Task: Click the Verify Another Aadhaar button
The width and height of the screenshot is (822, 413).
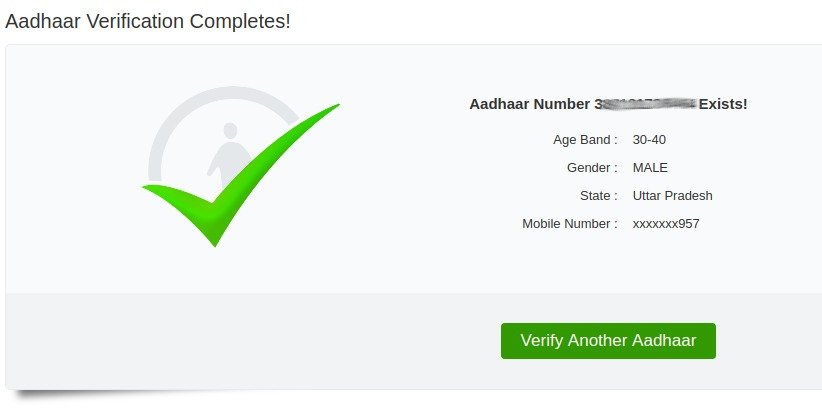Action: [608, 341]
